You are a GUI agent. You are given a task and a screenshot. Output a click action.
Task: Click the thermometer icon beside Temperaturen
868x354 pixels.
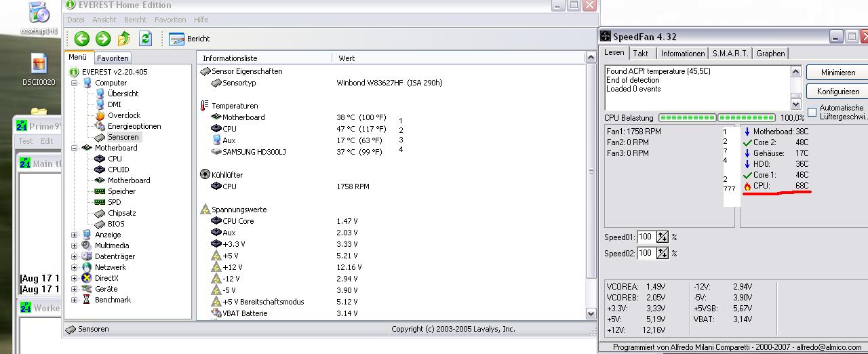(205, 106)
